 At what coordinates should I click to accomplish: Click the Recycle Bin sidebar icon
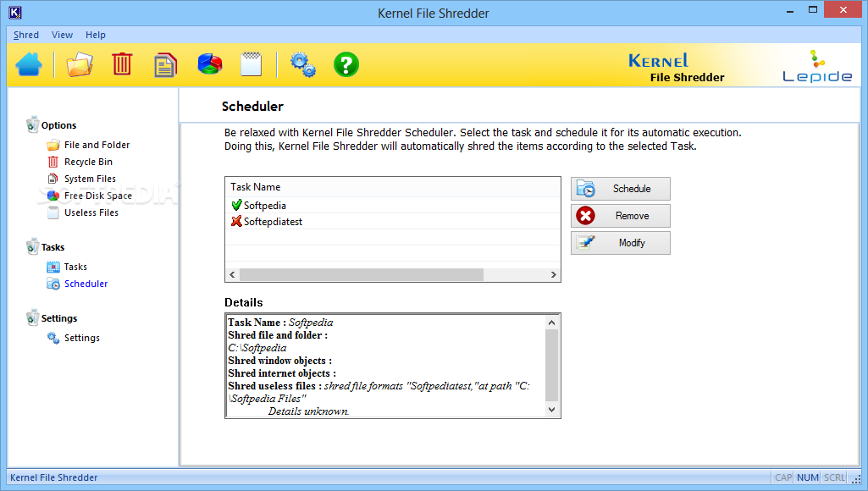point(53,163)
